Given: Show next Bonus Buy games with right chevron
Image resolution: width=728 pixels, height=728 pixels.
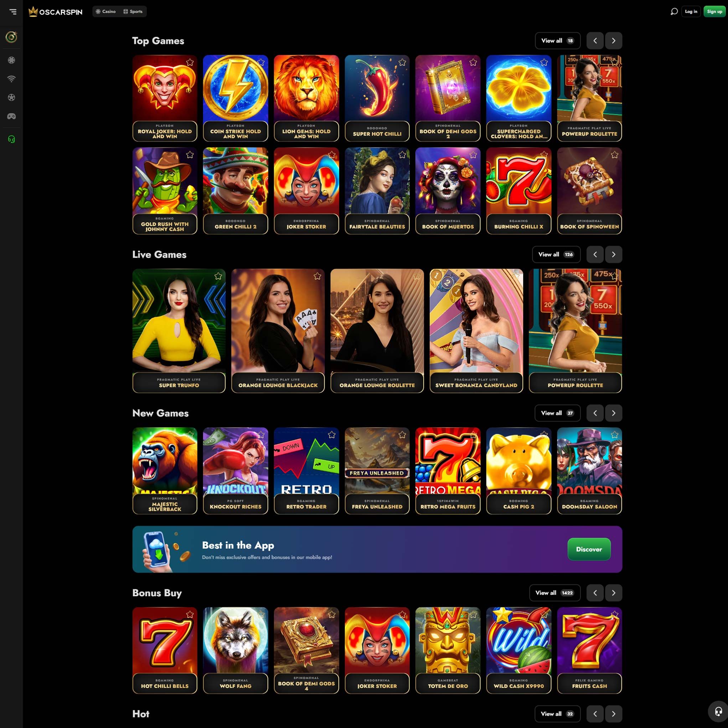Looking at the screenshot, I should [614, 593].
